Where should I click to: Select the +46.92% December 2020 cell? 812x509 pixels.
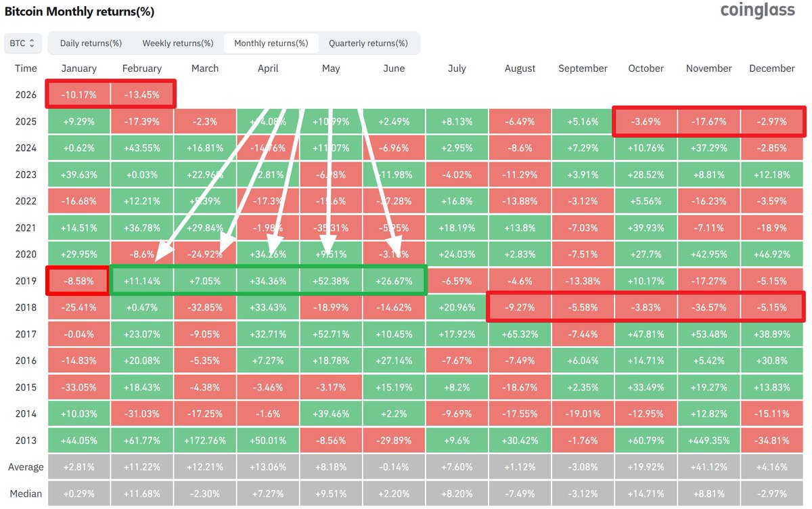coord(772,254)
